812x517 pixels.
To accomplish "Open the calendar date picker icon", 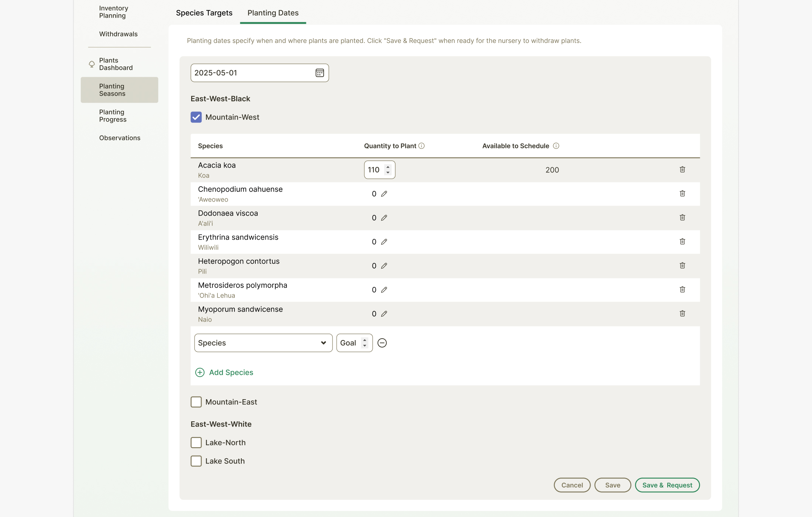I will pyautogui.click(x=320, y=73).
